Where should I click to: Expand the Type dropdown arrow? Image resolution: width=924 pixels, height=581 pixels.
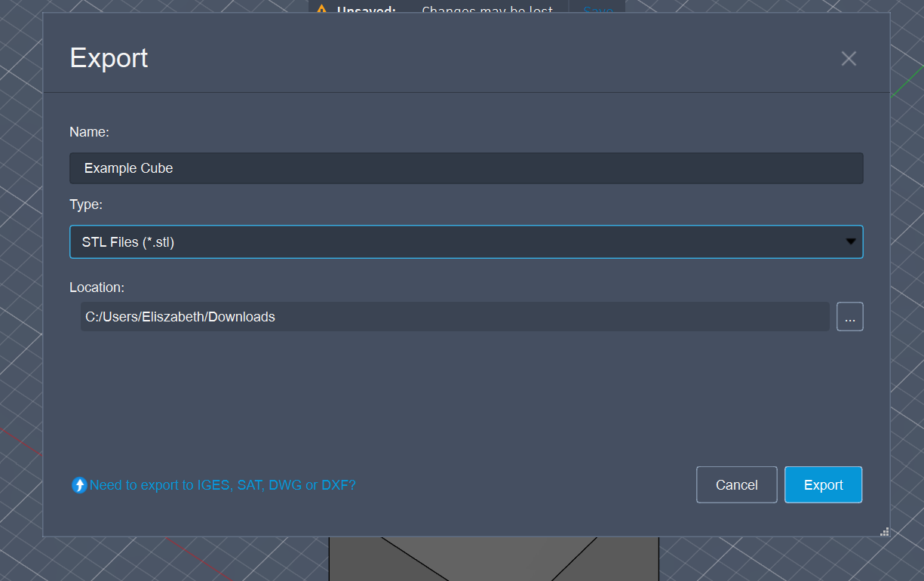[x=850, y=242]
